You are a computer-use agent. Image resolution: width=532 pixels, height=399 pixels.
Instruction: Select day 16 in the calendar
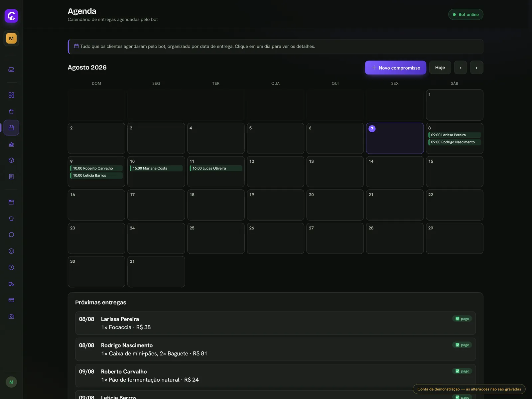click(96, 205)
